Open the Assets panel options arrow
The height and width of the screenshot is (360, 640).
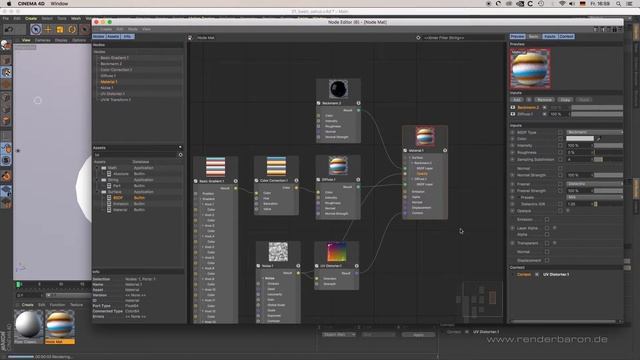pyautogui.click(x=180, y=147)
